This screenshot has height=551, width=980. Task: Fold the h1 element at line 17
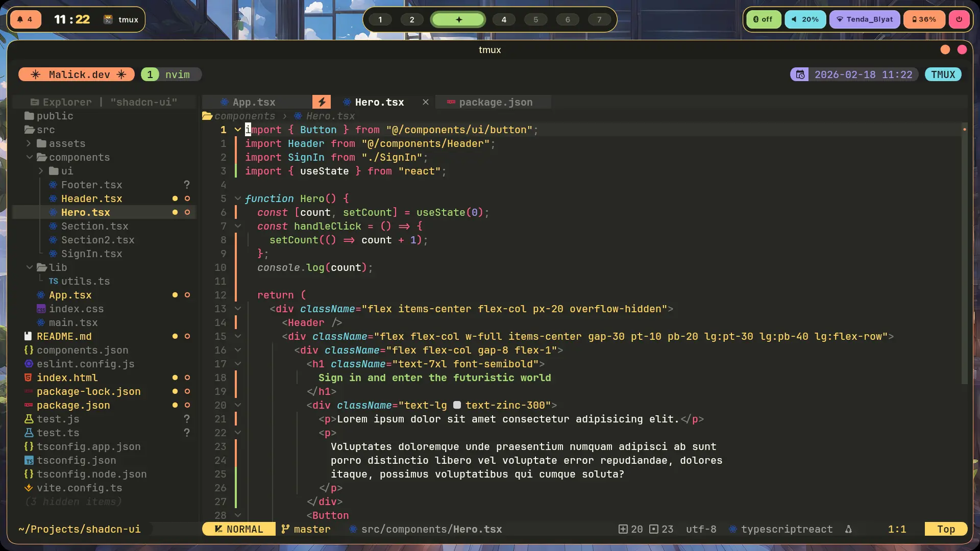coord(237,364)
